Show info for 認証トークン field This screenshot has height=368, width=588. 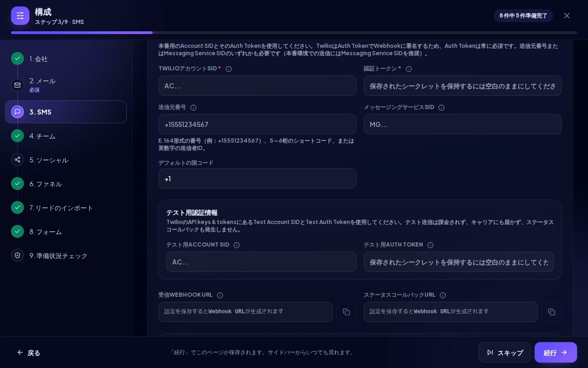pyautogui.click(x=409, y=69)
